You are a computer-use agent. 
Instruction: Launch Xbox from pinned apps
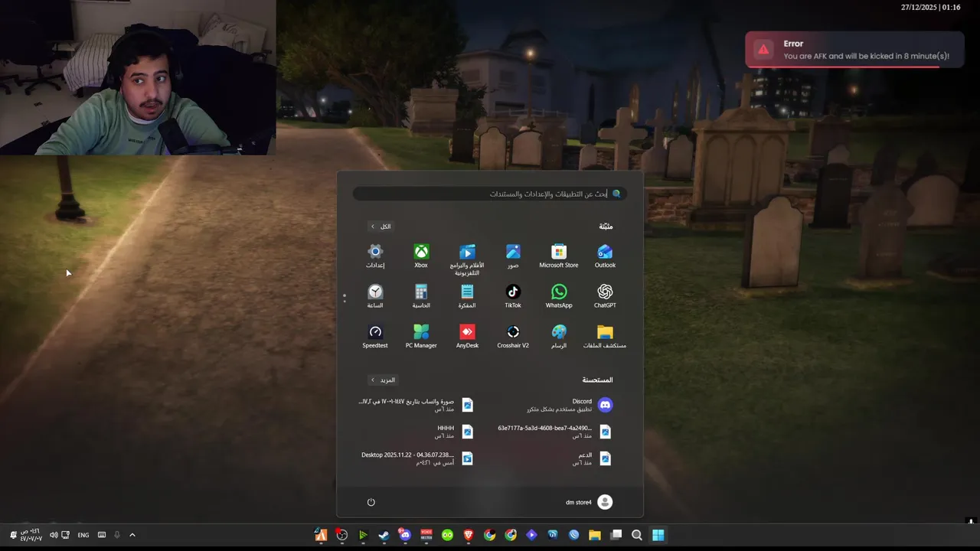click(x=421, y=256)
